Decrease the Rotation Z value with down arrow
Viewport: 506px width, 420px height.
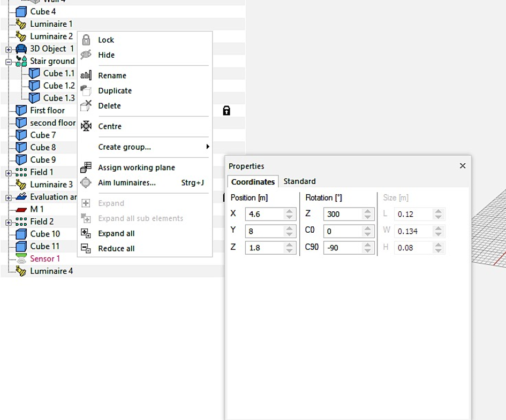[367, 217]
